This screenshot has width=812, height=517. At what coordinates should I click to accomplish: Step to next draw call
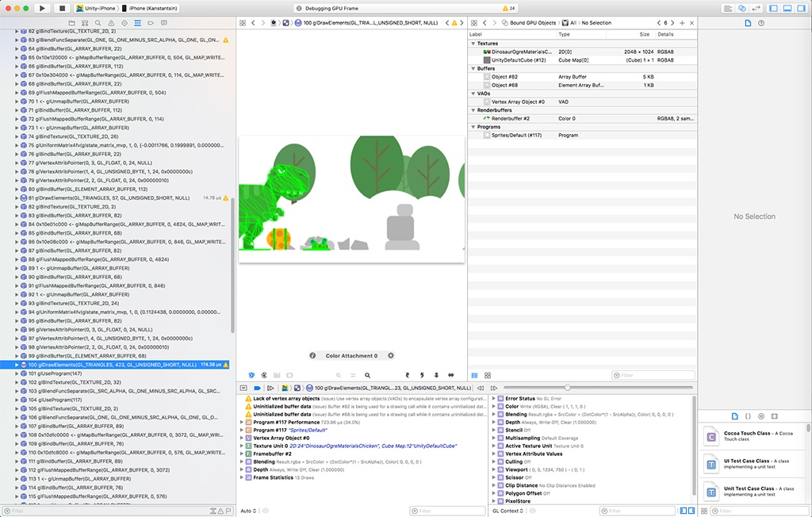493,388
